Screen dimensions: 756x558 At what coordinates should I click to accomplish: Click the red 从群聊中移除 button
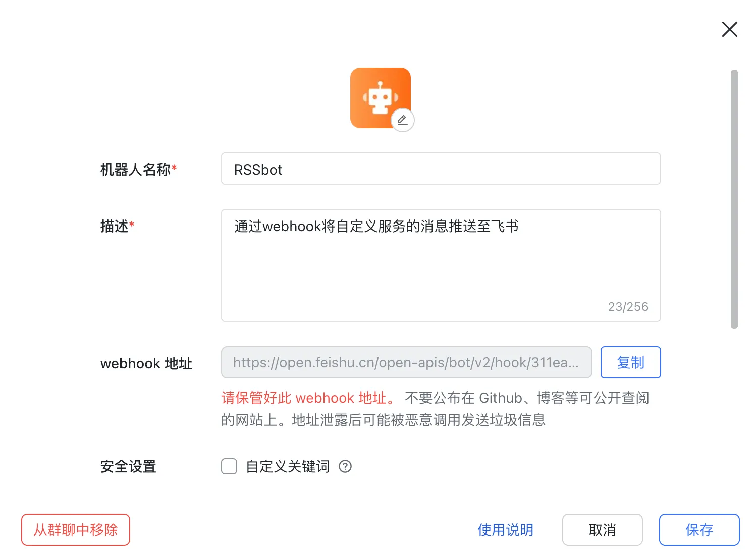[76, 530]
